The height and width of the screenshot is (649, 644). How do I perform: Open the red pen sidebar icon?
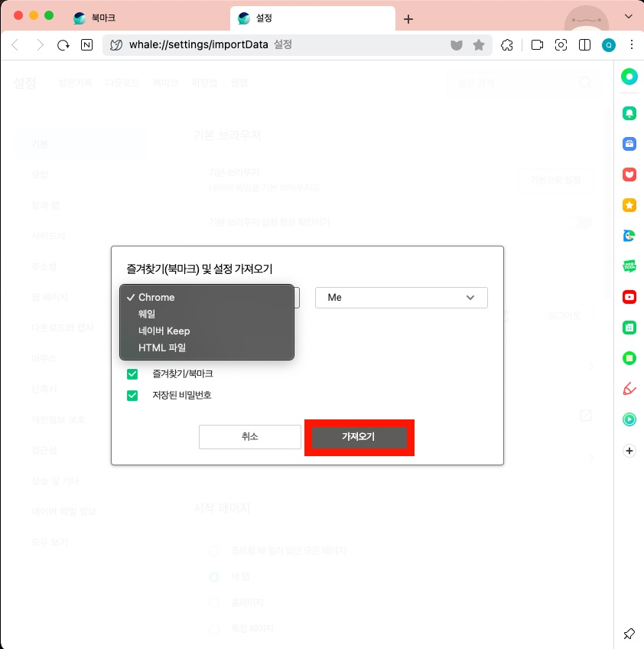coord(629,389)
